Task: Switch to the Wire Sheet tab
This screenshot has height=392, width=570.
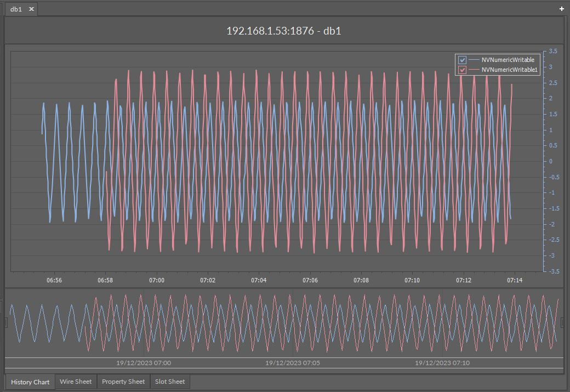Action: (x=76, y=382)
